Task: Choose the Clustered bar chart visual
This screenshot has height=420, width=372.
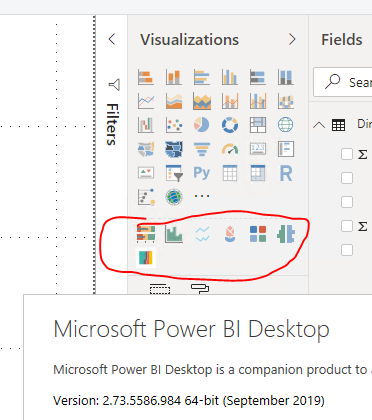Action: tap(202, 77)
